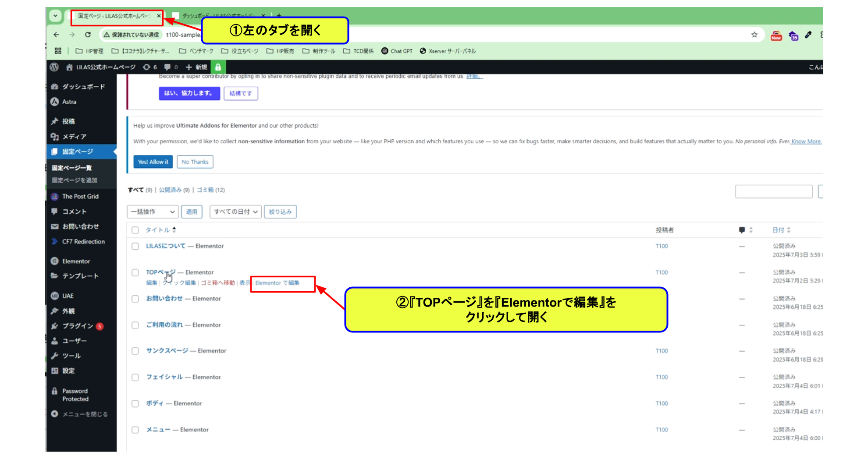Image resolution: width=868 pixels, height=473 pixels.
Task: Open the 外観 sidebar menu
Action: click(82, 311)
